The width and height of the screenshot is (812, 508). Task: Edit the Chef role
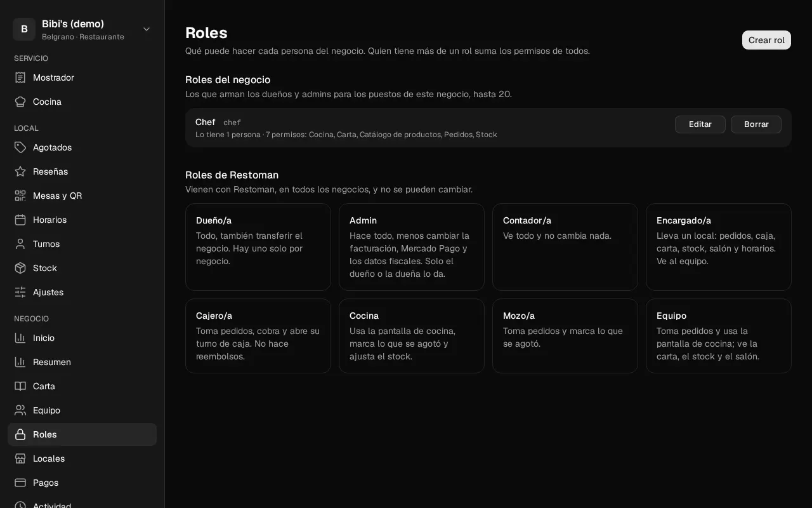pos(700,124)
